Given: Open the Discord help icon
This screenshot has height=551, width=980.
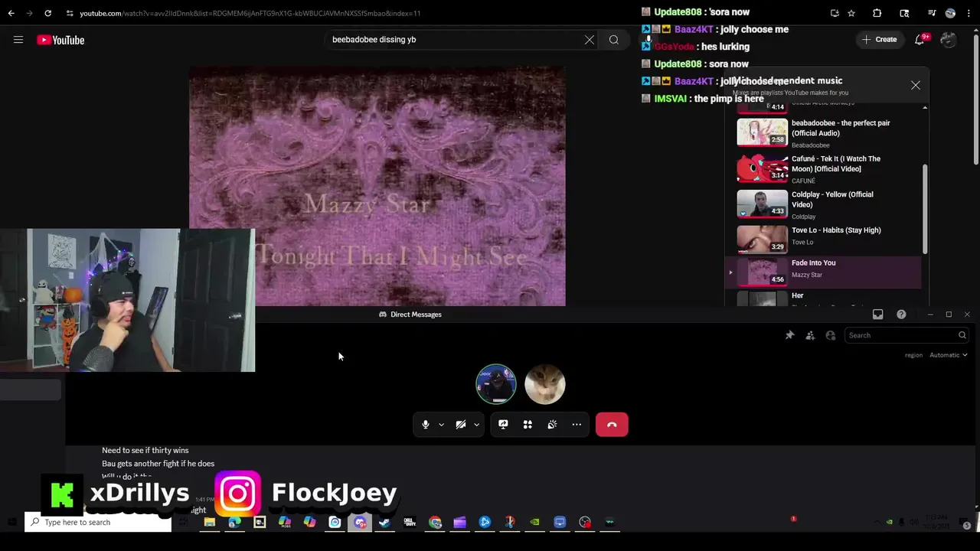Looking at the screenshot, I should [901, 315].
